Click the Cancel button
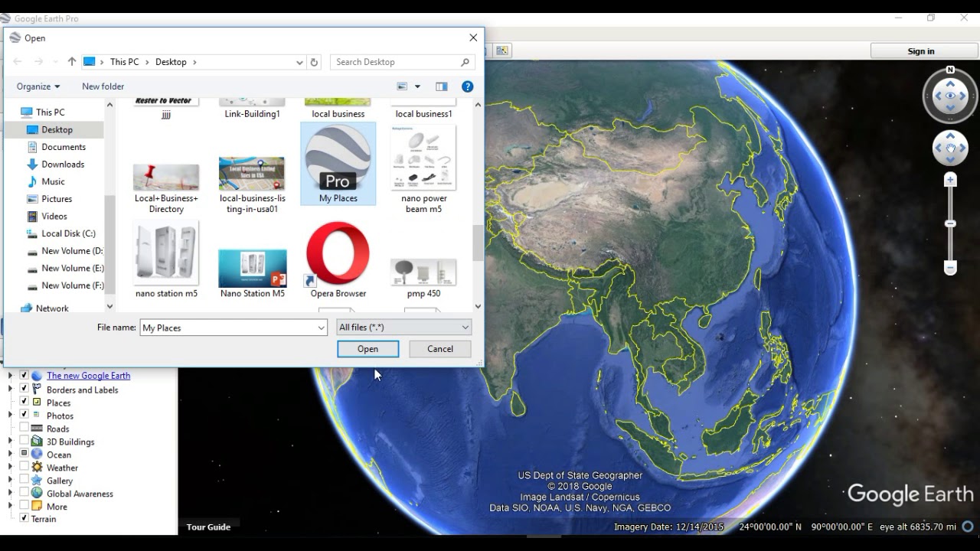 coord(440,349)
